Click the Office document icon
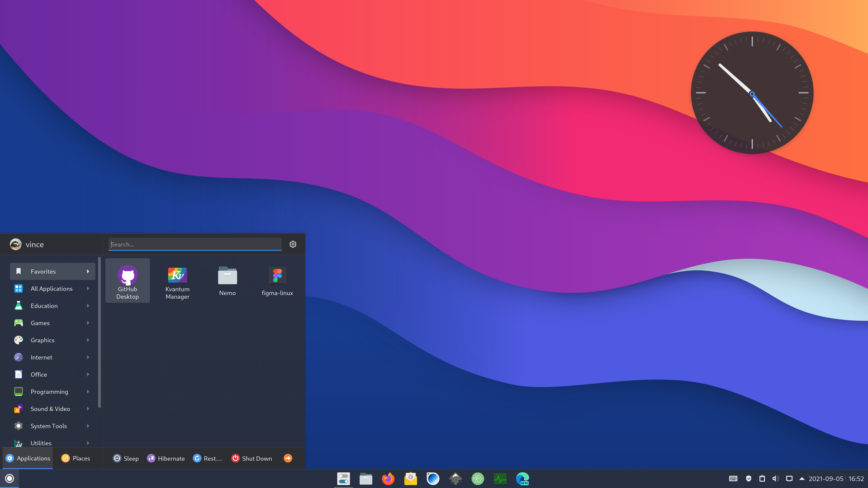This screenshot has width=868, height=488. pos(19,375)
